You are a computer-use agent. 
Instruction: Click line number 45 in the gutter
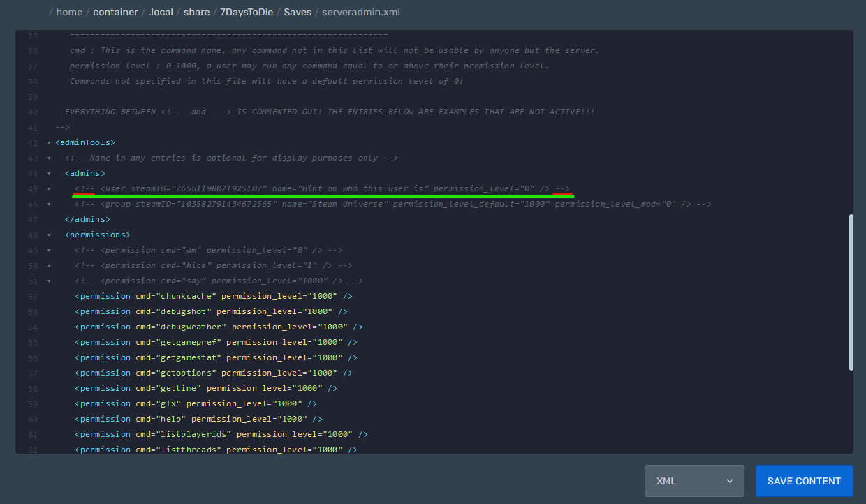33,189
